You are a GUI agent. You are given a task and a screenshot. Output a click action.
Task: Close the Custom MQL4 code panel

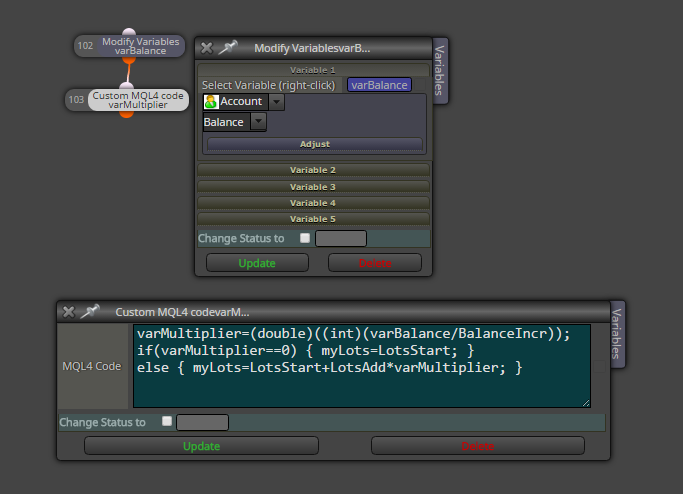pyautogui.click(x=68, y=312)
